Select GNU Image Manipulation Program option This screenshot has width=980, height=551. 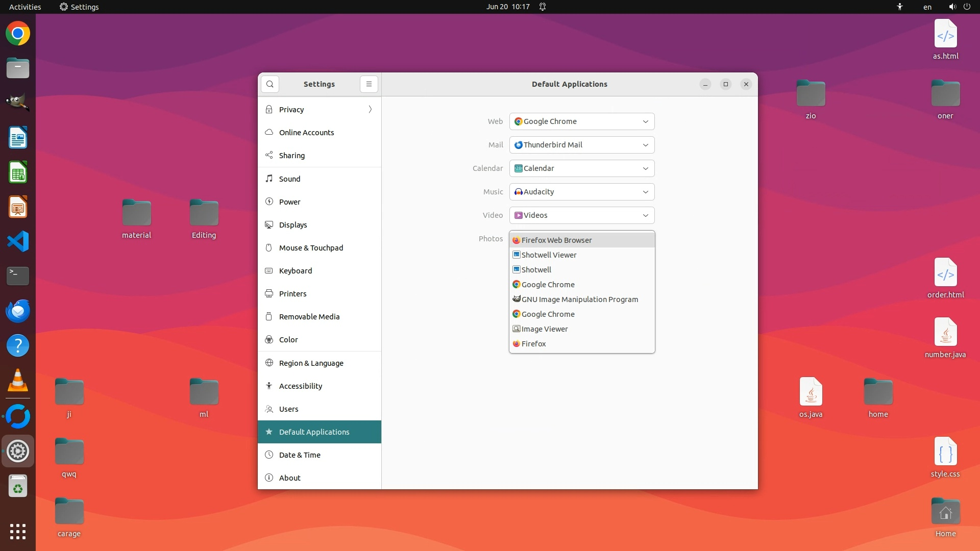[579, 299]
